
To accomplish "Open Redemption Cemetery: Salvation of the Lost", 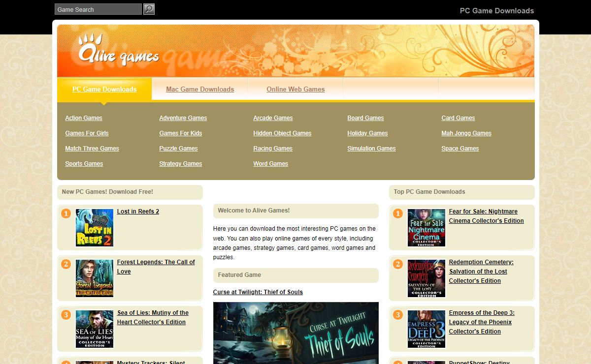I will [x=481, y=272].
